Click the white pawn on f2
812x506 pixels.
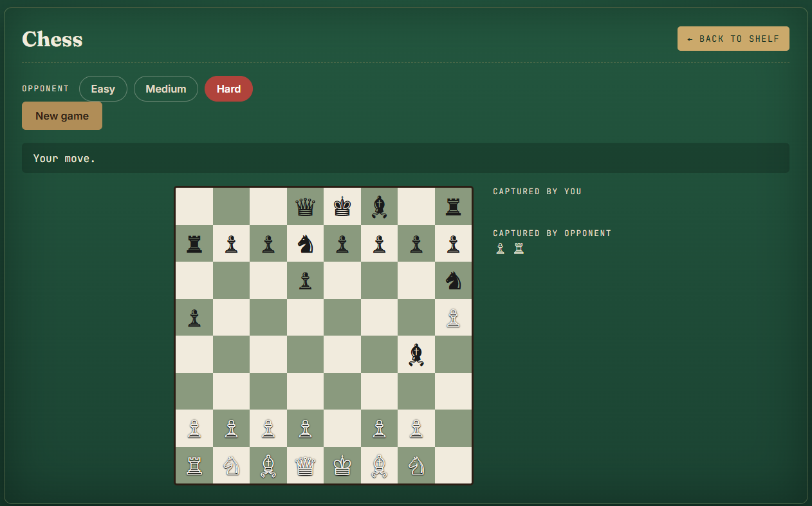[380, 428]
